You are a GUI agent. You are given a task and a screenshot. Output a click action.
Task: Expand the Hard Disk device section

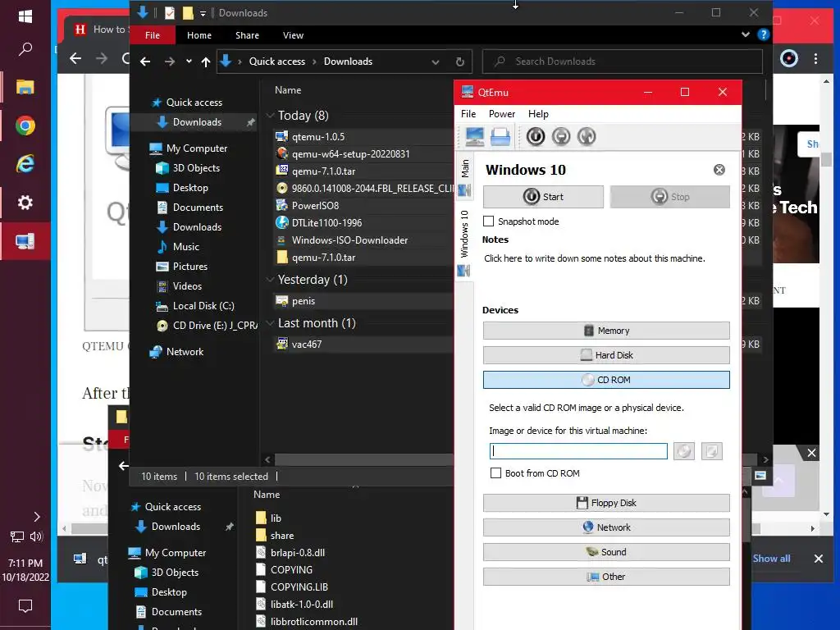point(606,355)
